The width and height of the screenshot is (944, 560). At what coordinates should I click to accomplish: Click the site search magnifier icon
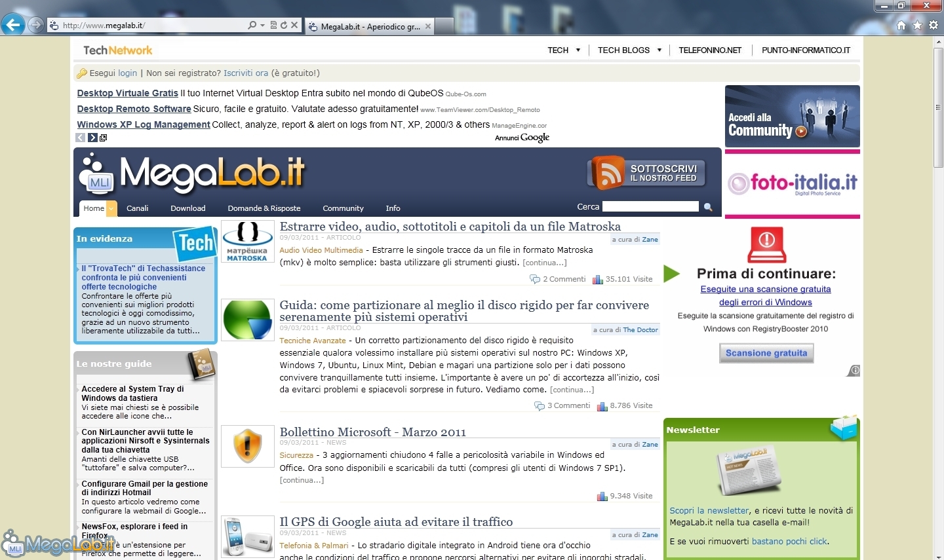[x=708, y=207]
